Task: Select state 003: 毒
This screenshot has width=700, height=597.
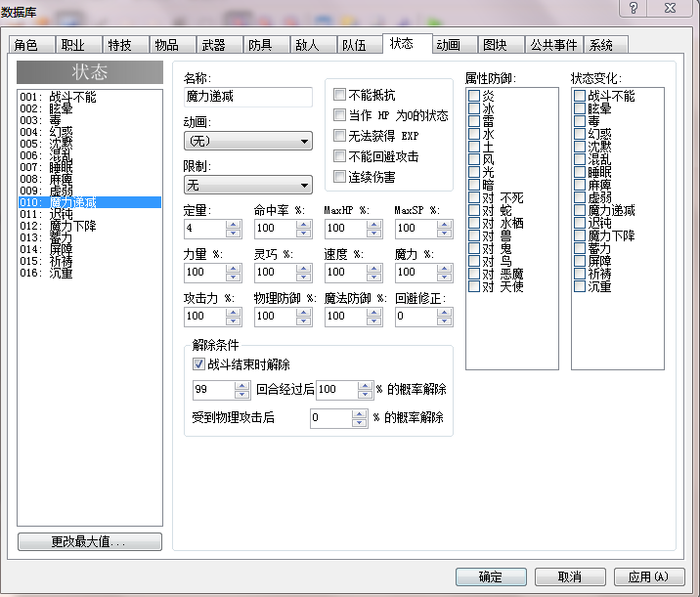Action: tap(90, 120)
